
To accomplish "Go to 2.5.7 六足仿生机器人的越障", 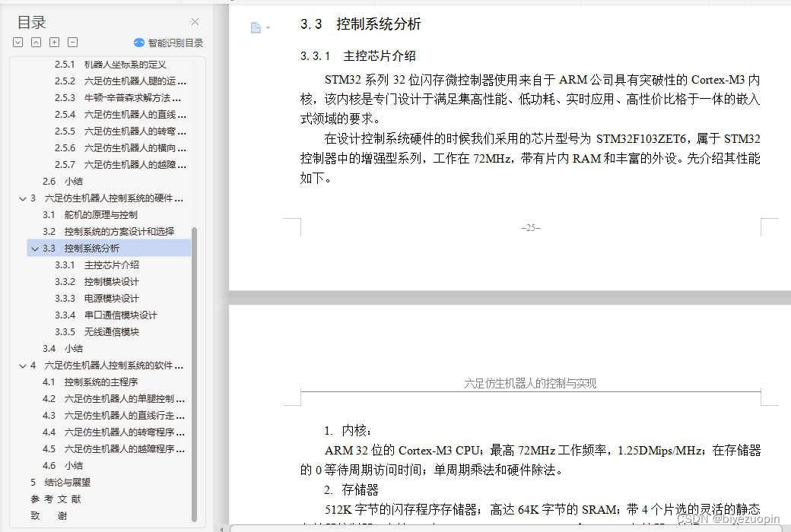I will pyautogui.click(x=121, y=164).
